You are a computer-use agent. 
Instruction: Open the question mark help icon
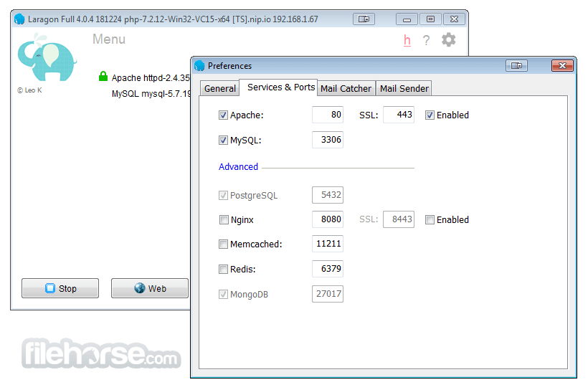click(x=426, y=40)
